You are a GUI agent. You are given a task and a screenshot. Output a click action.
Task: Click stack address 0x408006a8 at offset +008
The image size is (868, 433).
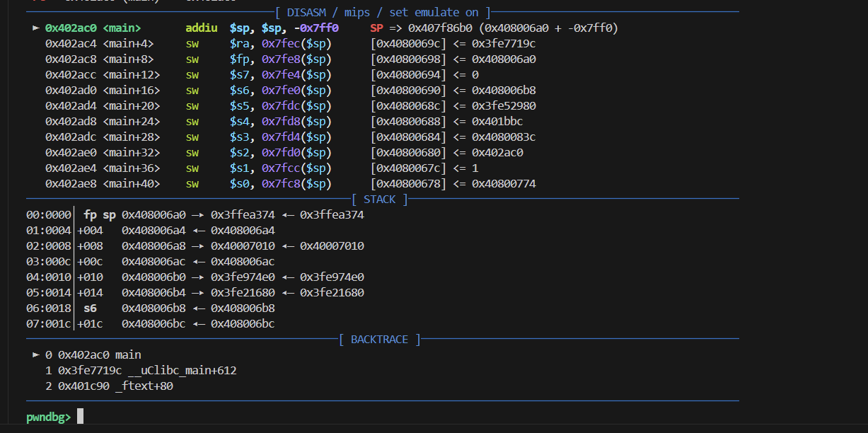pyautogui.click(x=154, y=246)
